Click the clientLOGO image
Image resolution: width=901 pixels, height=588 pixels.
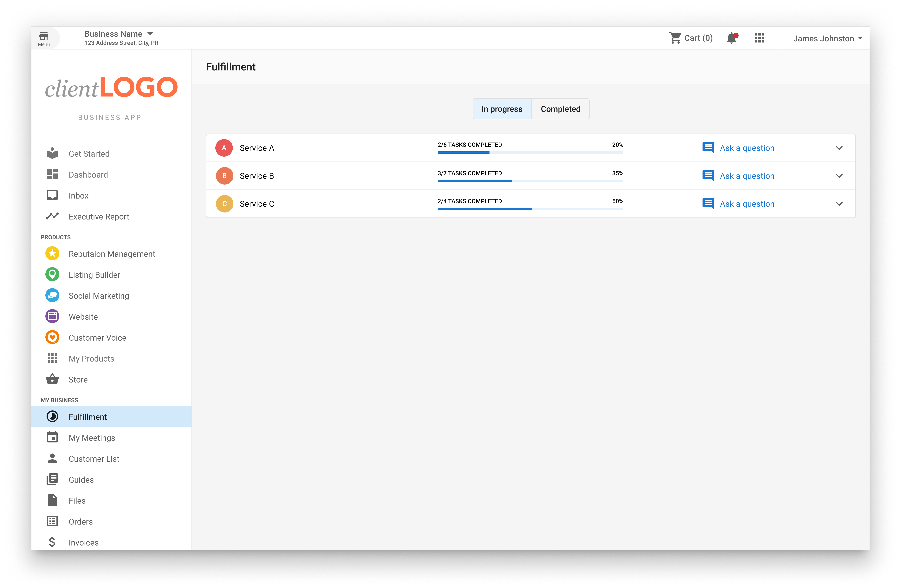pos(111,87)
